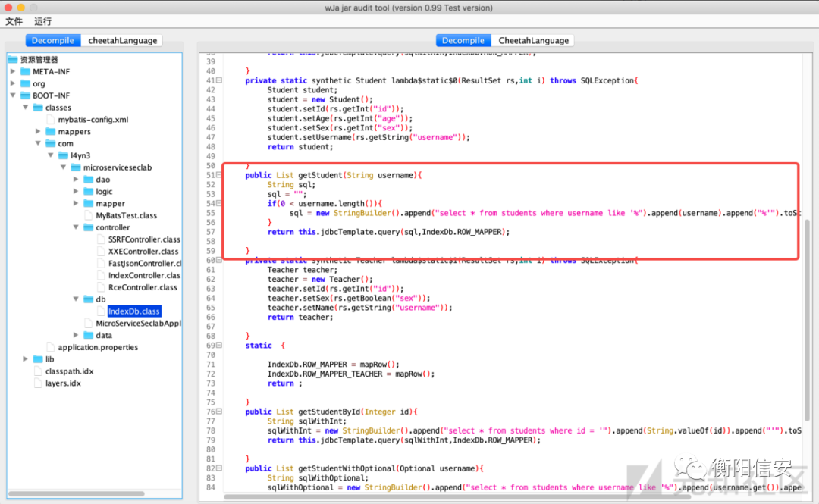Screen dimensions: 819x504
Task: Click the data folder icon
Action: coord(88,335)
